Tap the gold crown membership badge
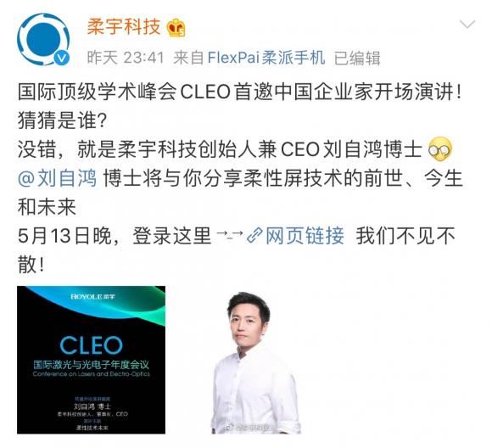 (176, 28)
